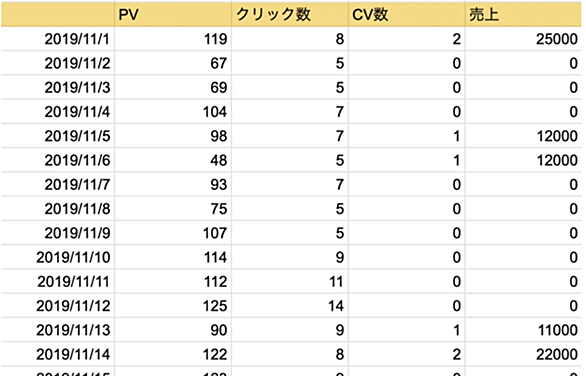Image resolution: width=586 pixels, height=376 pixels.
Task: Select the 売上 header cell
Action: pyautogui.click(x=524, y=15)
